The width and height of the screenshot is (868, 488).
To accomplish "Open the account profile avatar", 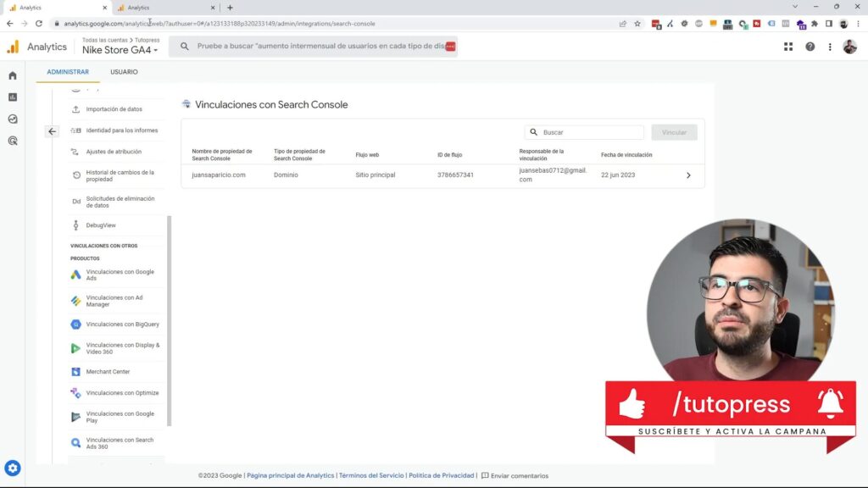I will [849, 47].
